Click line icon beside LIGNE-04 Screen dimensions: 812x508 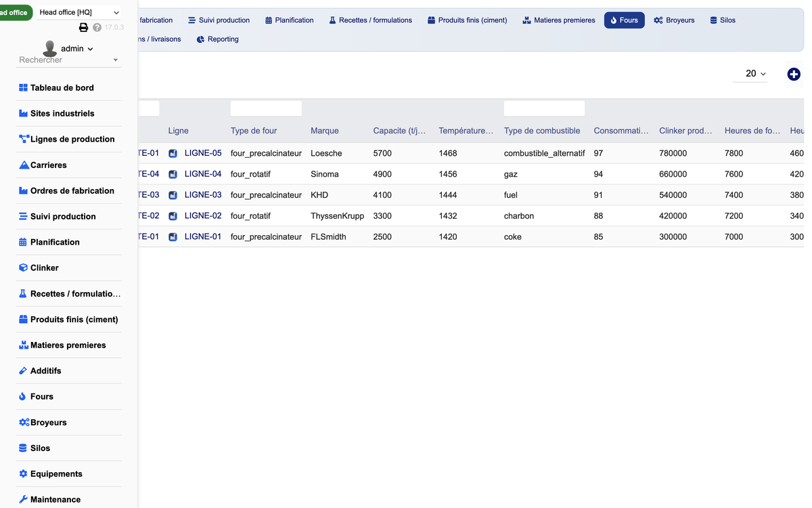tap(173, 175)
